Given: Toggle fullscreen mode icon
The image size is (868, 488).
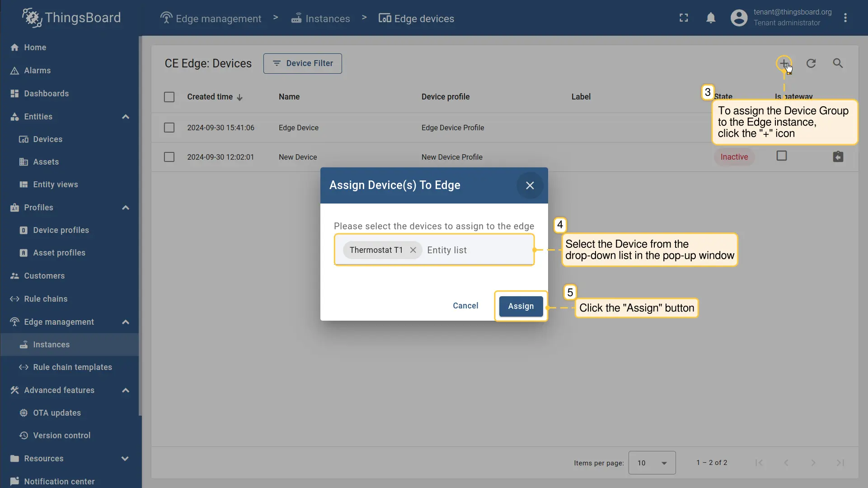Looking at the screenshot, I should coord(684,18).
